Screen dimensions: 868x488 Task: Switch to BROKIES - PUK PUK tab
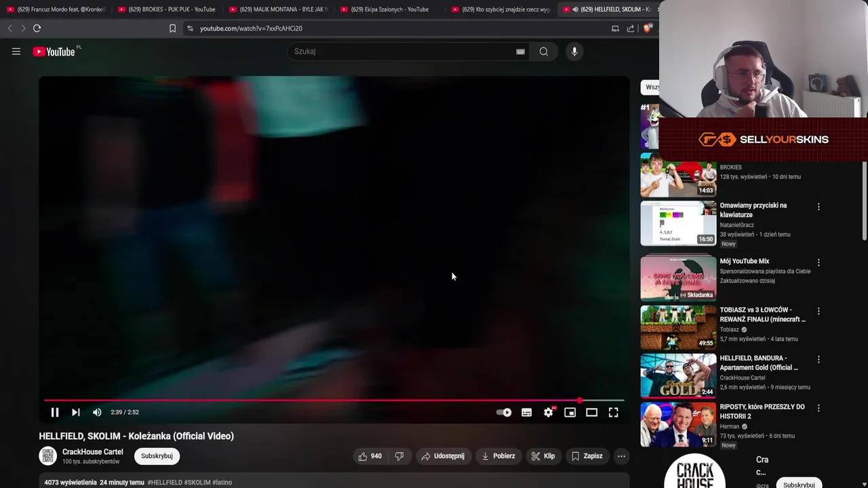point(167,9)
